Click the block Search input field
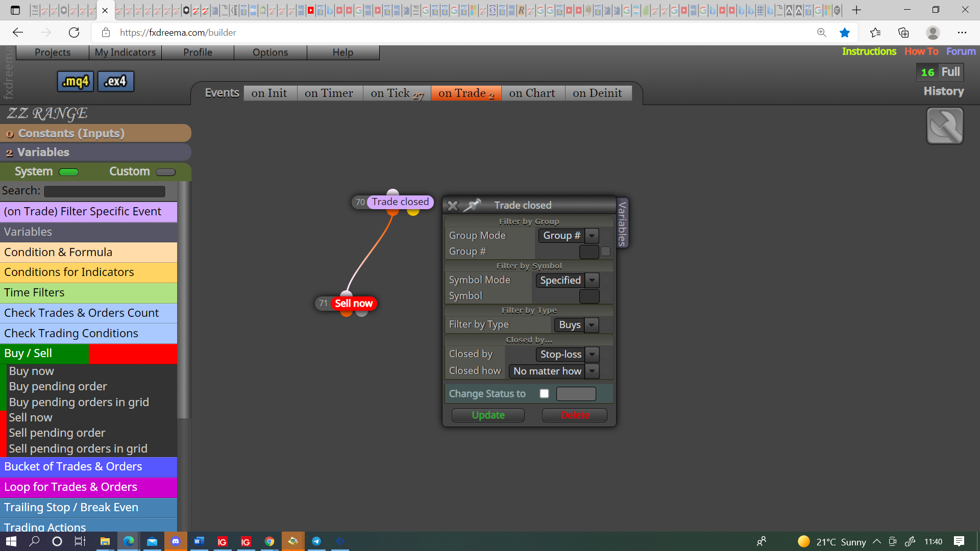 (x=105, y=191)
